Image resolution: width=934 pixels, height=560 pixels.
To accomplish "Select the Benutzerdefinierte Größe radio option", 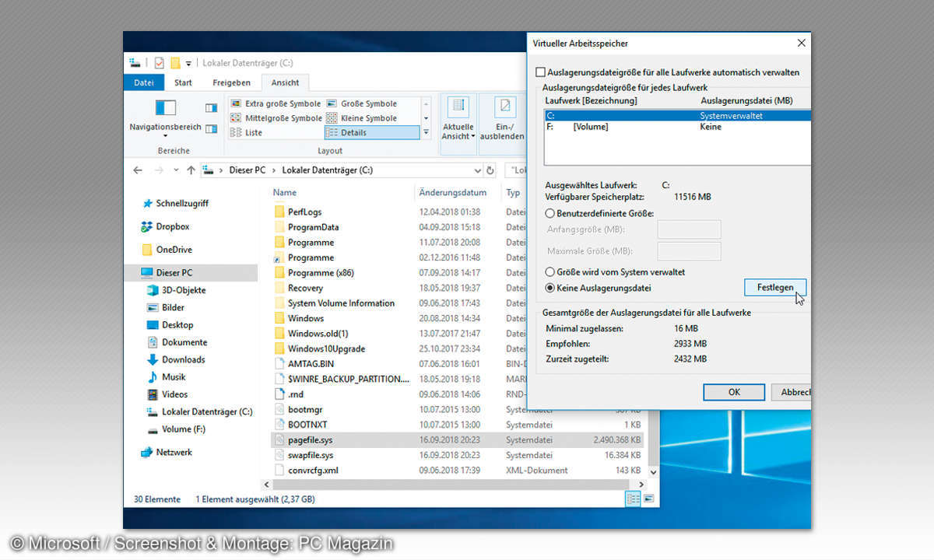I will (x=599, y=213).
